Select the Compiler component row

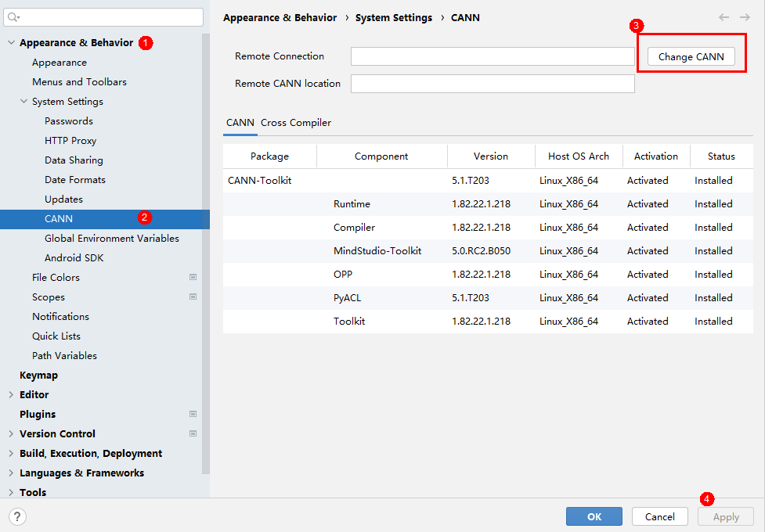[488, 227]
